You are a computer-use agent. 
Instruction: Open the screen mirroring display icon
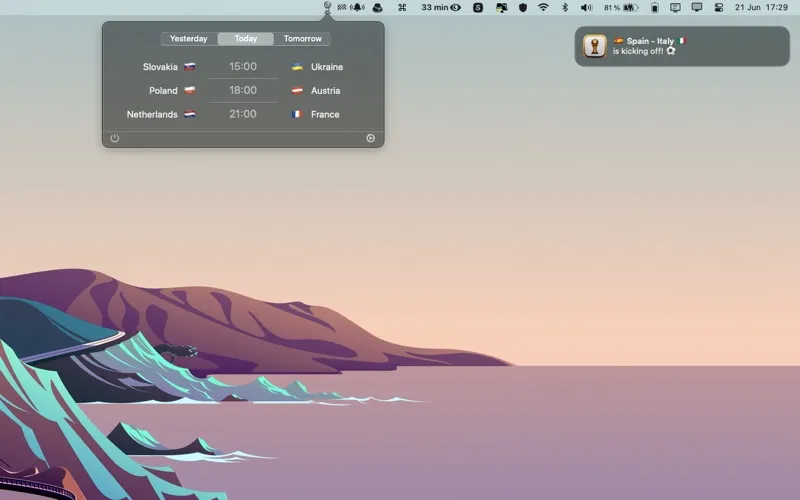696,7
